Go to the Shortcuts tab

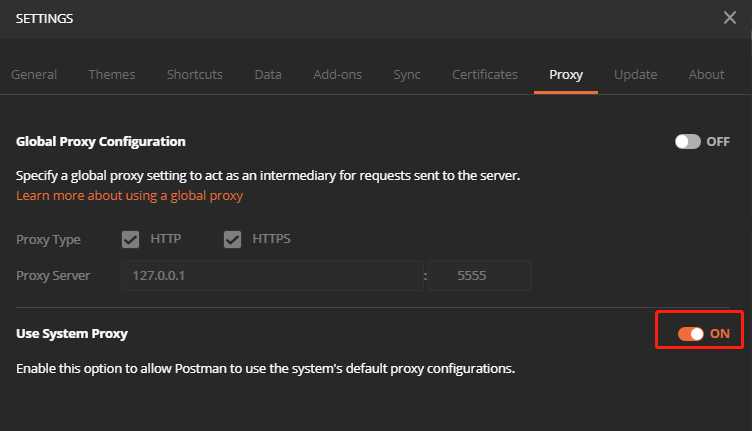pos(195,74)
